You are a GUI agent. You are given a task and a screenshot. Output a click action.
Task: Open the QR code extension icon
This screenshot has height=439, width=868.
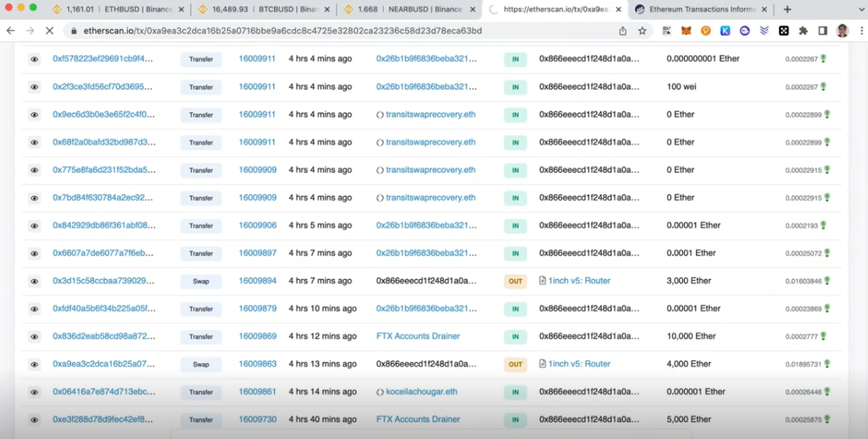click(x=666, y=31)
